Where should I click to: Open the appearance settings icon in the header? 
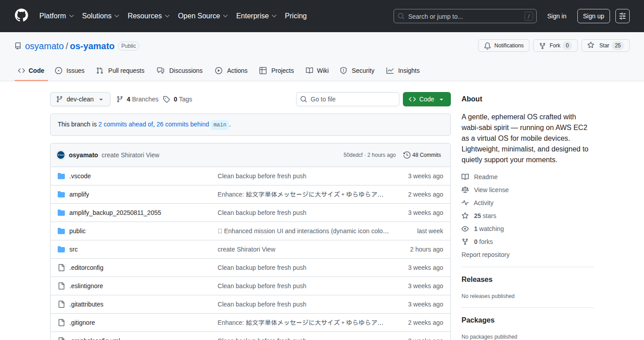623,16
